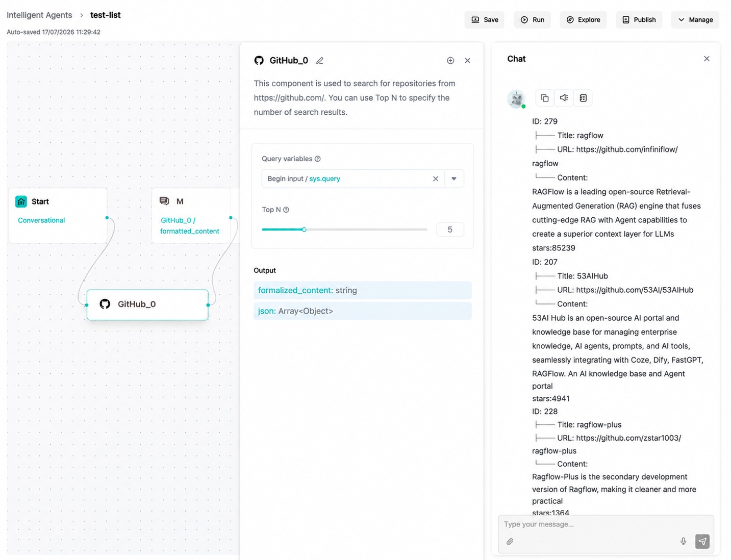Click the Top N value field showing 5
The height and width of the screenshot is (560, 731).
point(450,230)
